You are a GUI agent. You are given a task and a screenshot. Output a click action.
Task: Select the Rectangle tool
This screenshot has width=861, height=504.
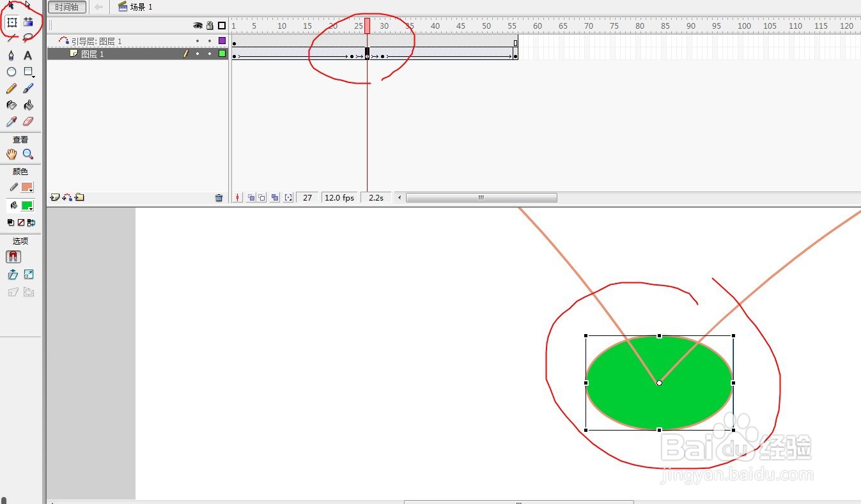[28, 72]
